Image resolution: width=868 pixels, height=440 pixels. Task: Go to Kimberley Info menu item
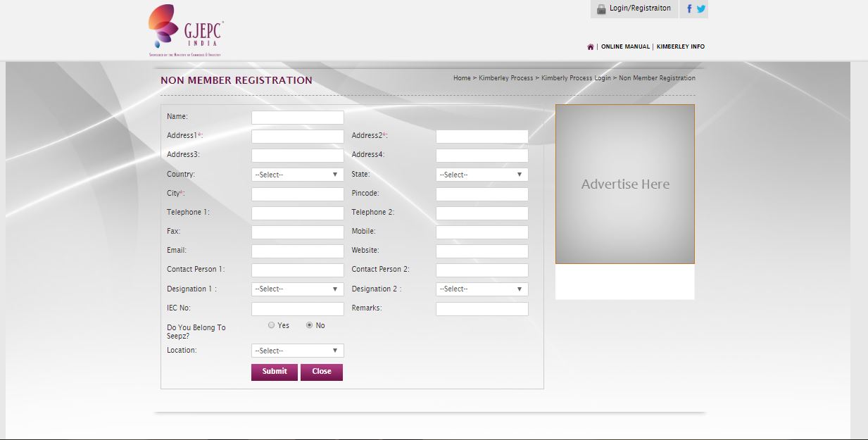coord(680,47)
